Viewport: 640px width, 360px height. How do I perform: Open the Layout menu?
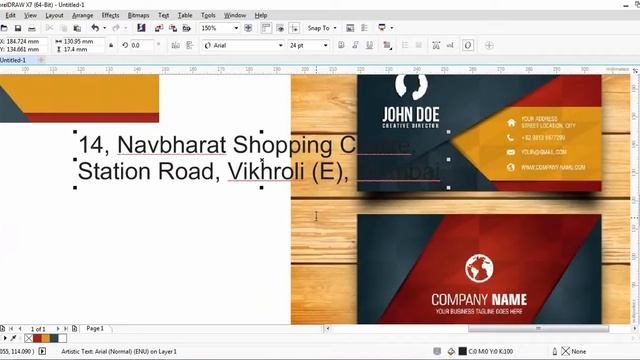tap(54, 16)
